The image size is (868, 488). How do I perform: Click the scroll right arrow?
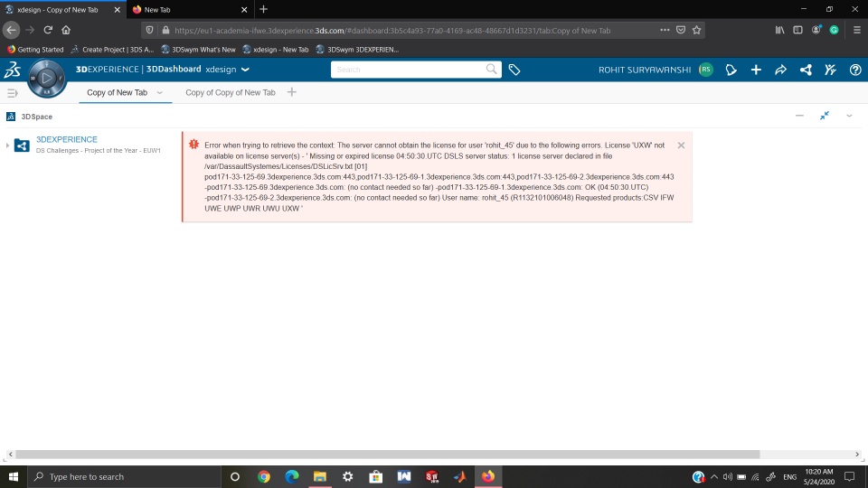pyautogui.click(x=857, y=455)
